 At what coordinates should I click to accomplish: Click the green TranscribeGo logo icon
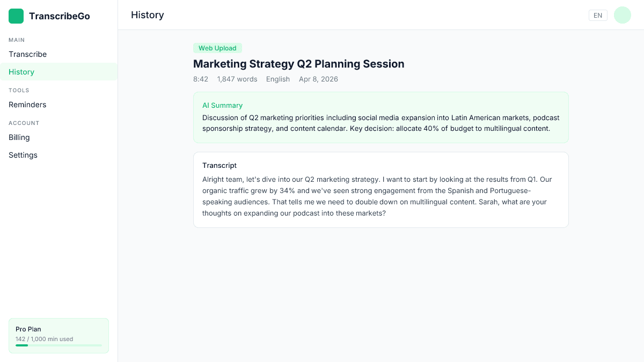(16, 16)
